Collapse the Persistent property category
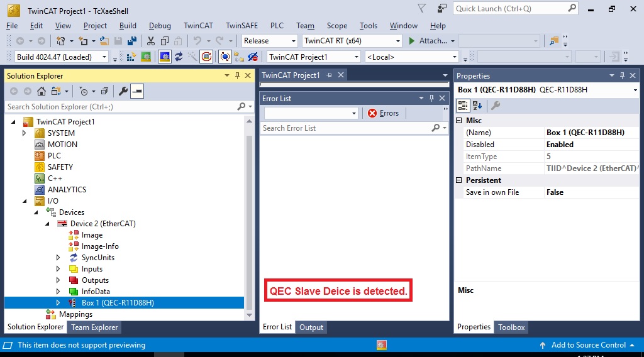The width and height of the screenshot is (644, 357). pos(458,180)
